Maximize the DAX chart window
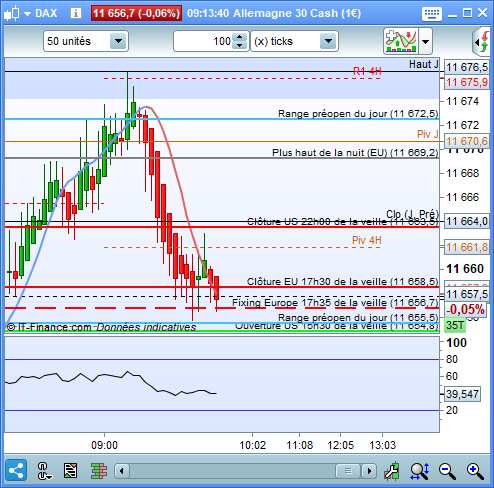The width and height of the screenshot is (494, 488). [467, 13]
